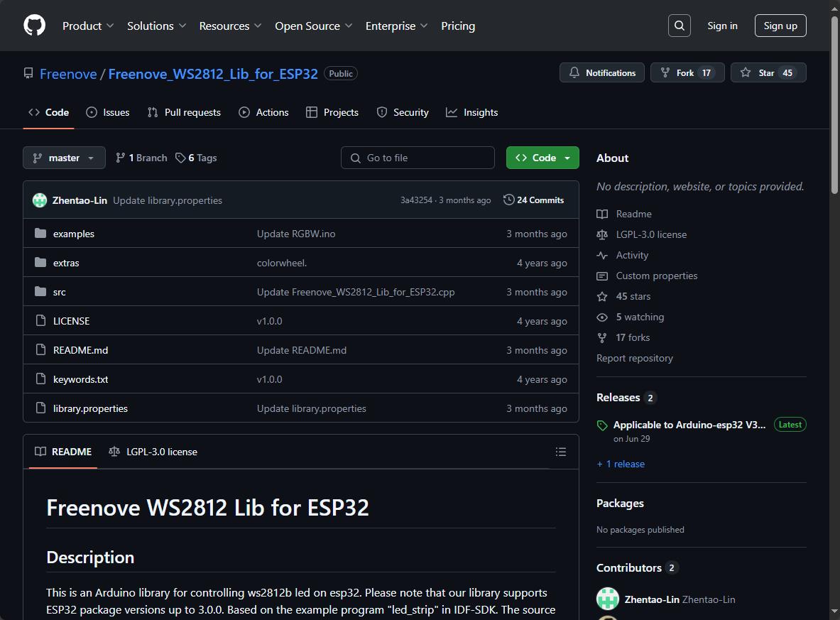Click the keywords.txt file icon
840x620 pixels.
[40, 379]
